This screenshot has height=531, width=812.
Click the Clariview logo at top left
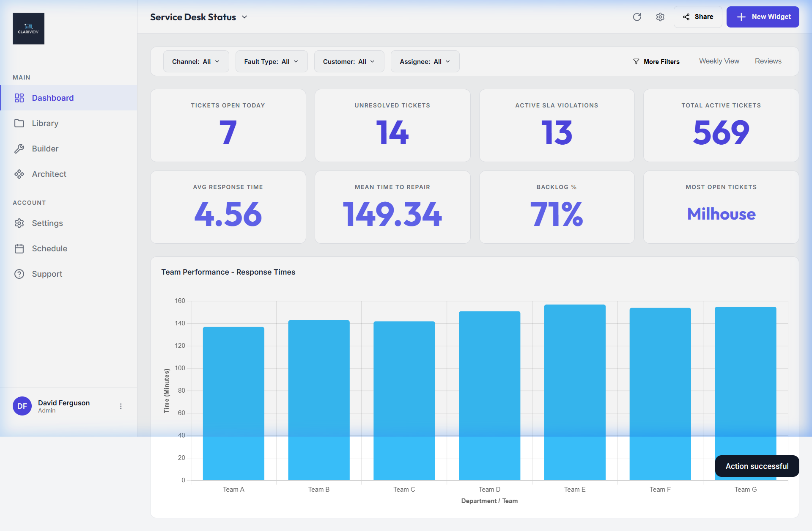point(28,28)
